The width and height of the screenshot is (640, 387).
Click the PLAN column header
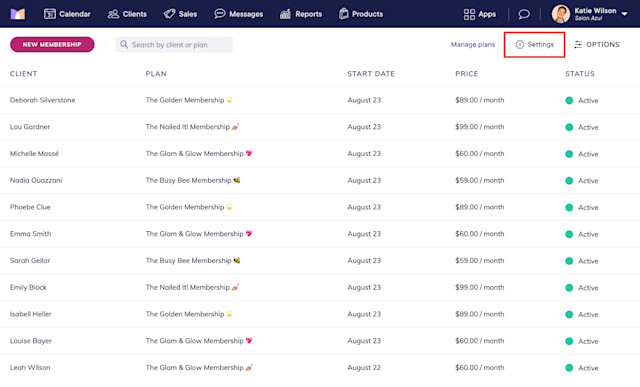coord(156,74)
